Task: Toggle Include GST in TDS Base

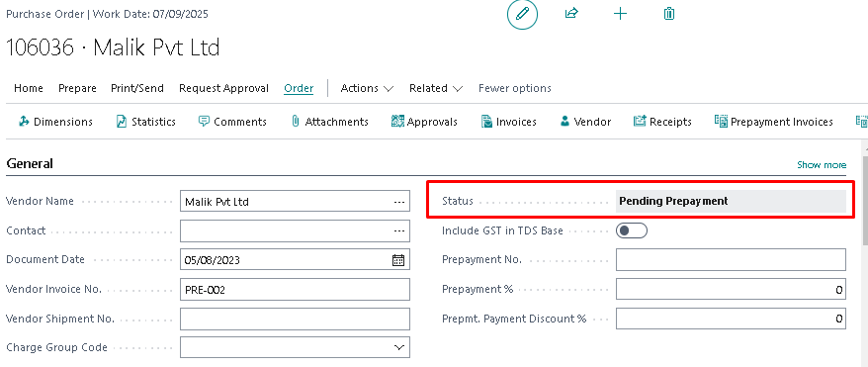Action: pyautogui.click(x=632, y=230)
